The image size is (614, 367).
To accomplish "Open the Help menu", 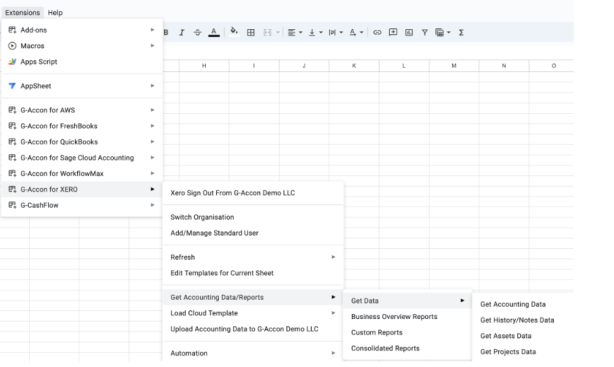I will (55, 13).
